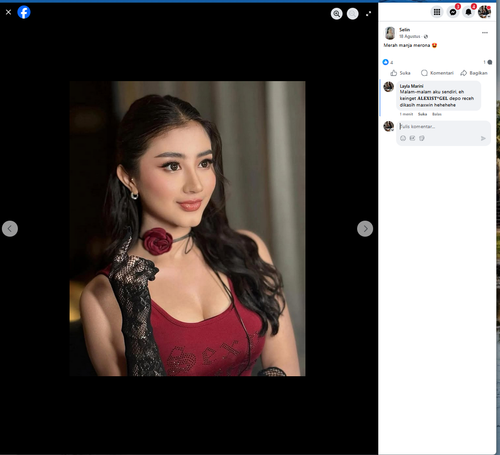Click the caption Merah manja merona

[407, 45]
